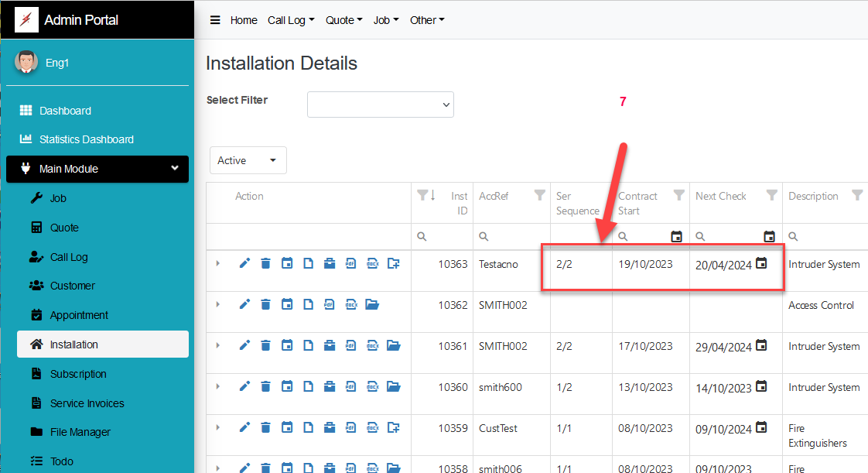Expand the row for installation 10359
The width and height of the screenshot is (868, 473).
[218, 427]
